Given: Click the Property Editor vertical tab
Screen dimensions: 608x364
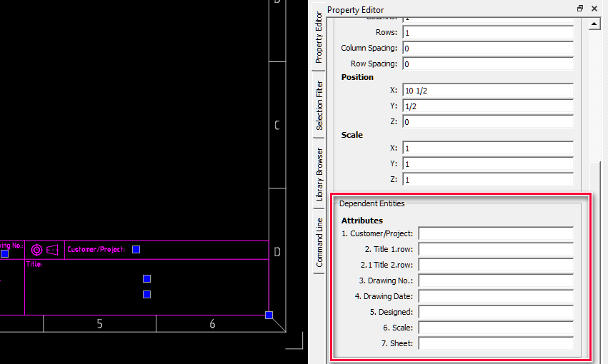Looking at the screenshot, I should click(319, 37).
